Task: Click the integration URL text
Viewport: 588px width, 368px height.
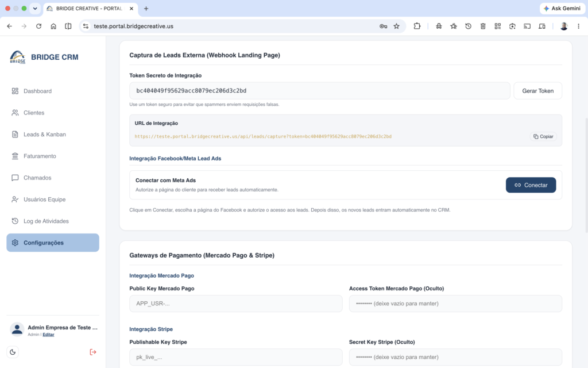Action: (x=263, y=136)
